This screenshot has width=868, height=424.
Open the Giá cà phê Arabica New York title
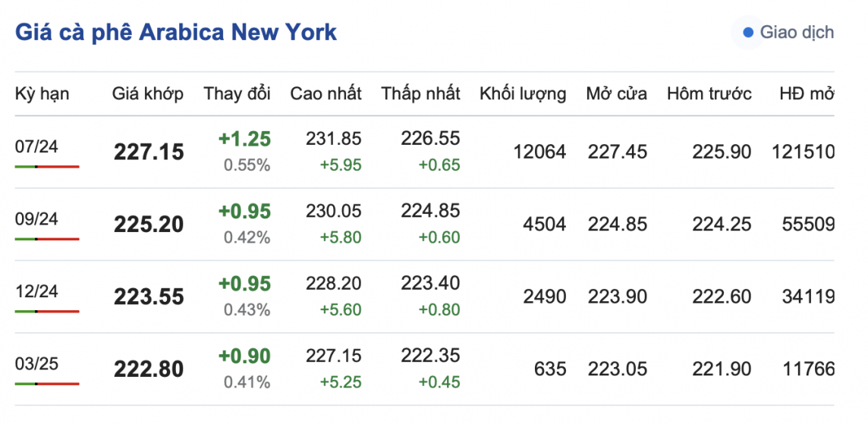(176, 33)
